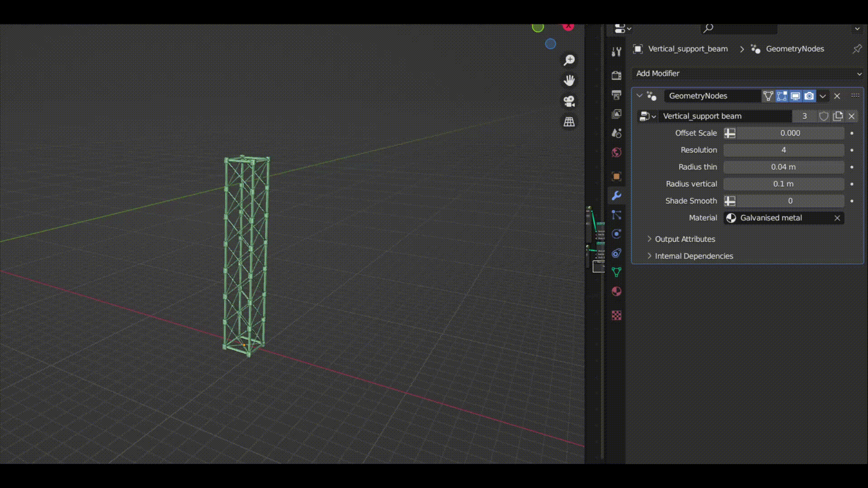Click the viewport zoom magnifier icon
The width and height of the screenshot is (868, 488).
[569, 60]
